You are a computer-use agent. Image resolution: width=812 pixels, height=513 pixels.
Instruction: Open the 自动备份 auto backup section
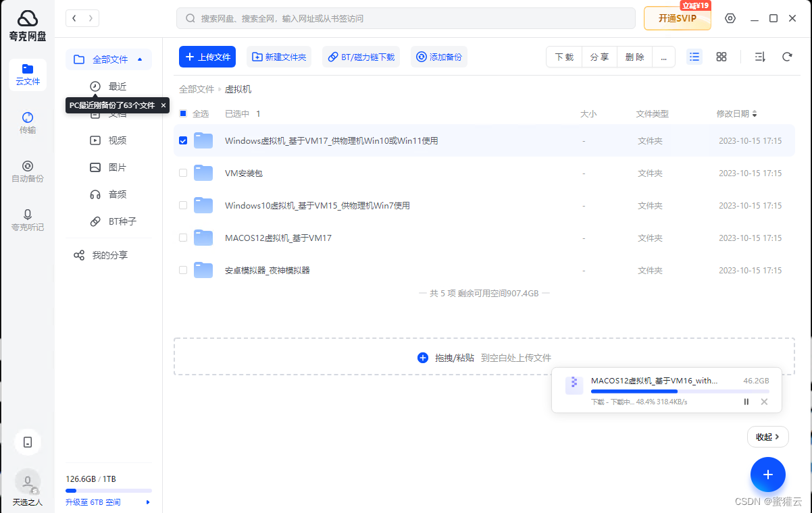coord(28,171)
